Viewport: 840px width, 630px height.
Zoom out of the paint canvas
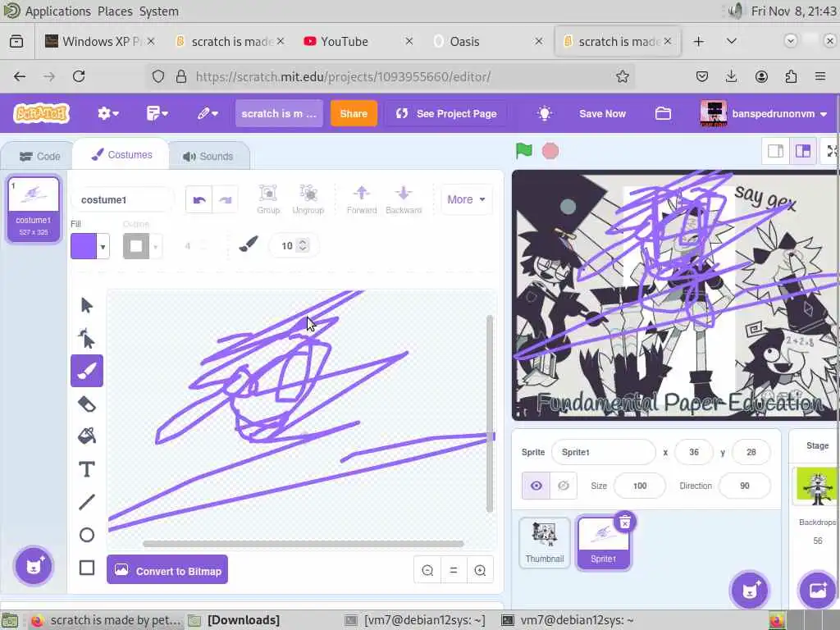[x=427, y=571]
